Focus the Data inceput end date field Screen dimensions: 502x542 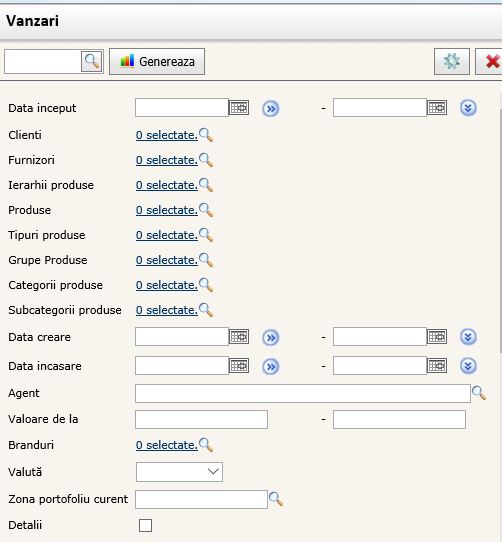pyautogui.click(x=380, y=108)
